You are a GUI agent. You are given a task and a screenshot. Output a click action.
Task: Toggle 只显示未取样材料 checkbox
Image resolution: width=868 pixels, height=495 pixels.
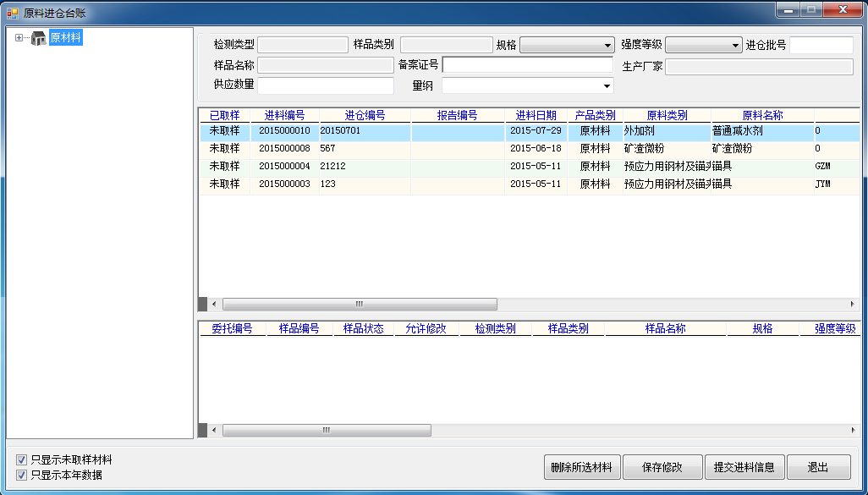22,460
